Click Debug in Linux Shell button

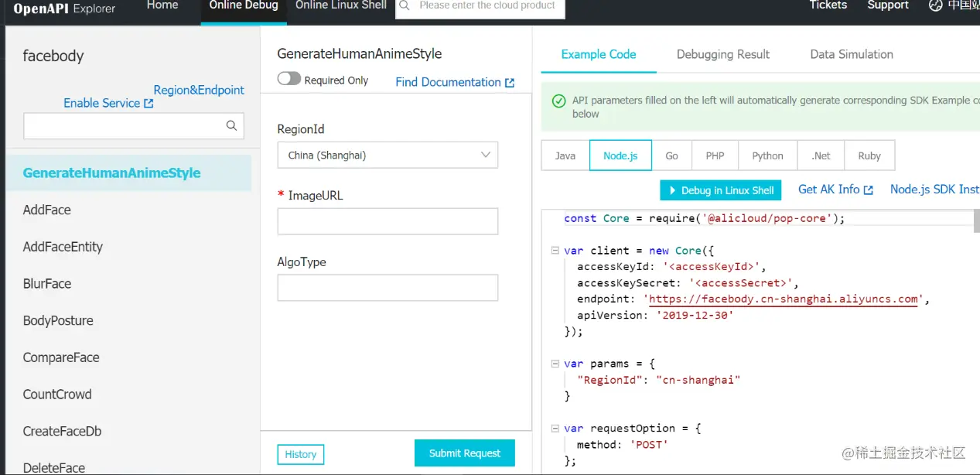[720, 190]
